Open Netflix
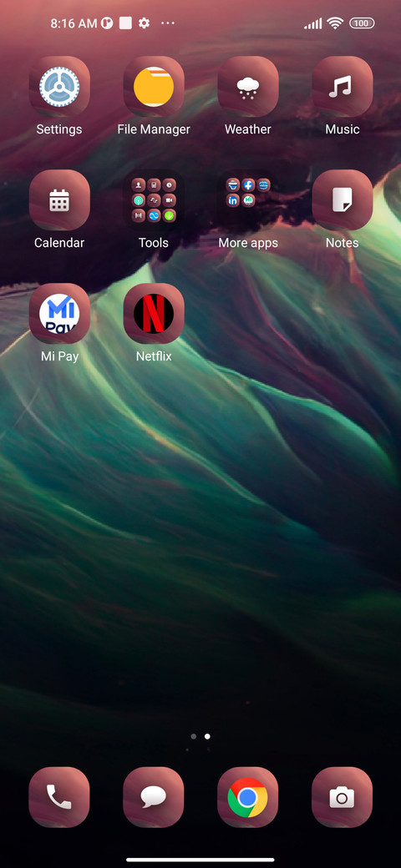 [x=154, y=314]
